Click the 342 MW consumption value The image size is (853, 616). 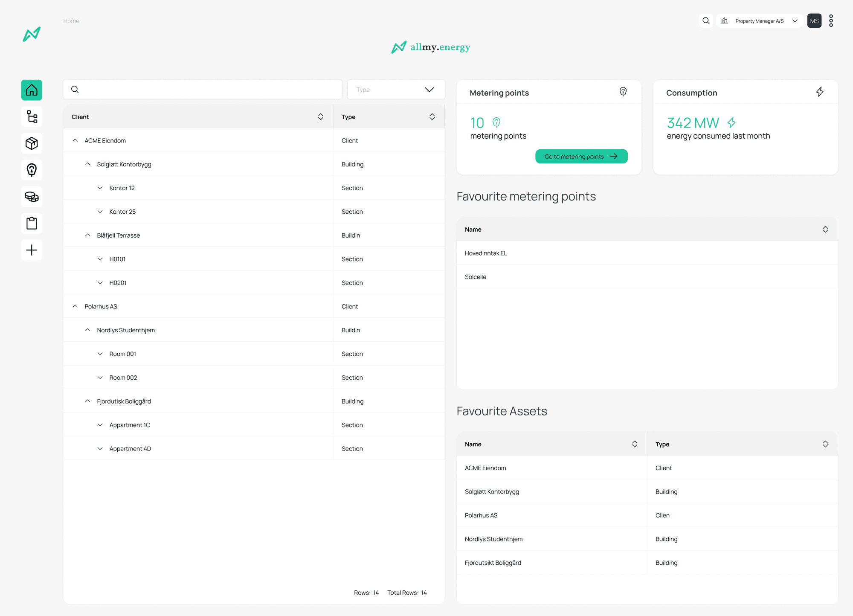693,123
